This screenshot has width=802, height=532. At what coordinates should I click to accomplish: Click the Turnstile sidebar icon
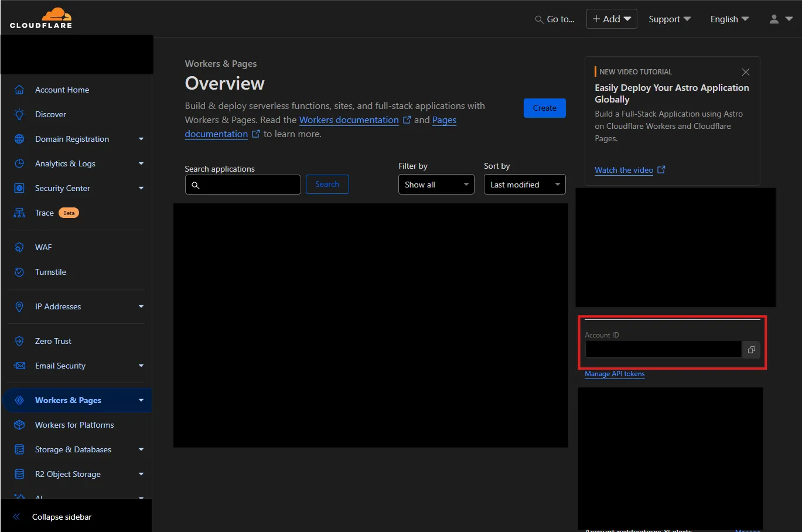coord(19,272)
